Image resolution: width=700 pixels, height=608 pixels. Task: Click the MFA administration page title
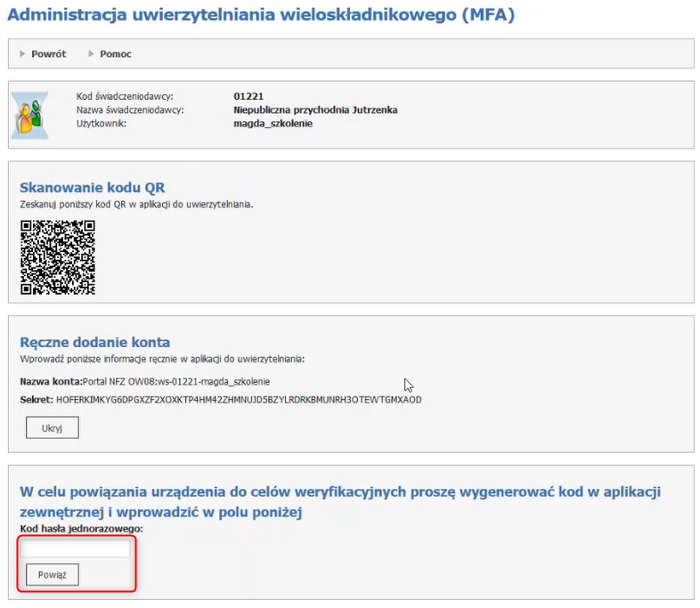tap(260, 15)
